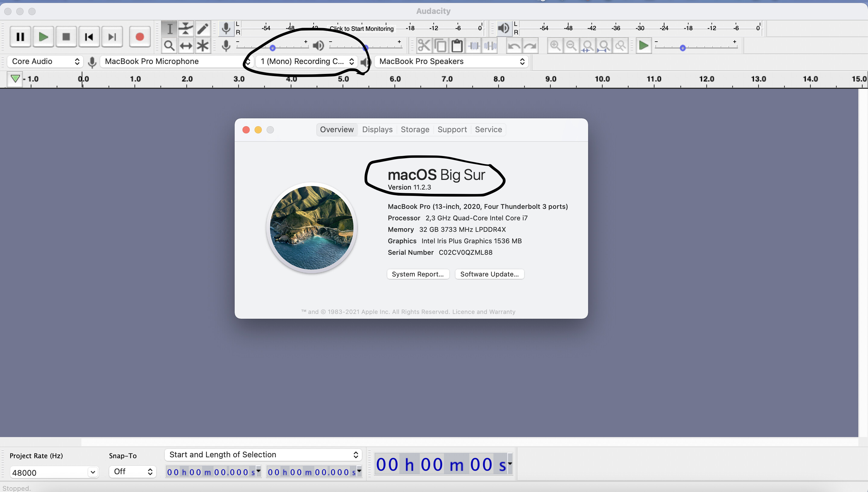The image size is (868, 492).
Task: Minimize the About This Mac window
Action: [x=258, y=130]
